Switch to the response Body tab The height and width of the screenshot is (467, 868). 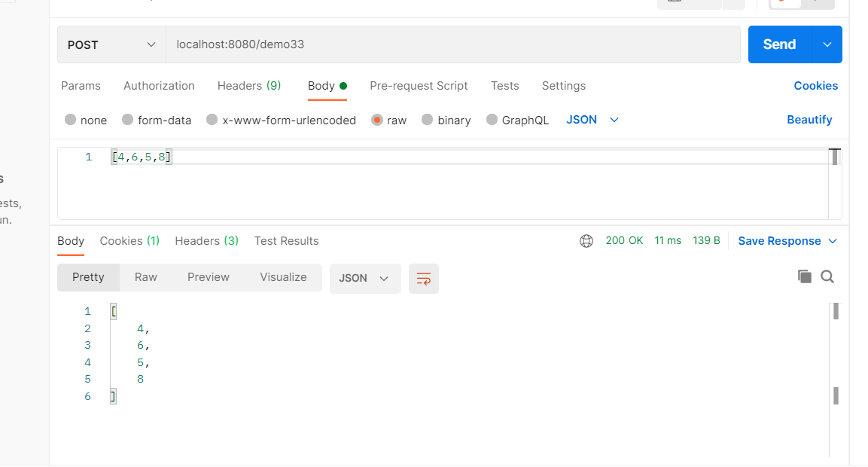[x=71, y=241]
